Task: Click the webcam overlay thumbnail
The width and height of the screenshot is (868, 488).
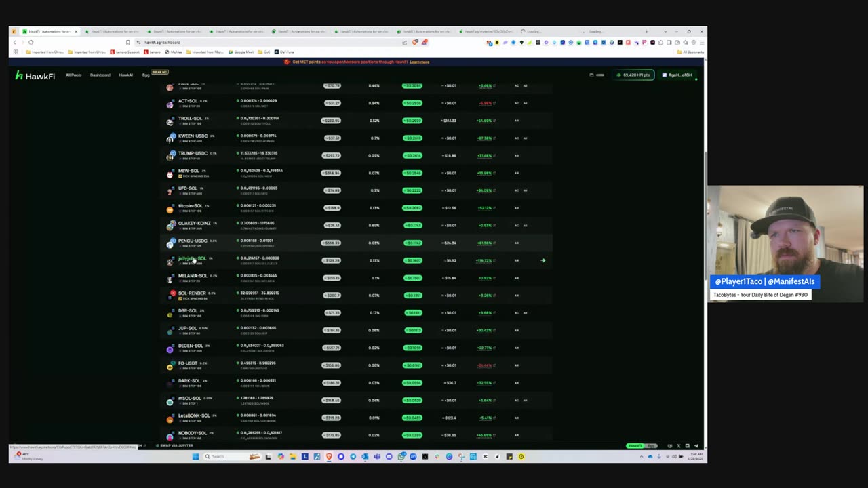Action: tap(785, 243)
